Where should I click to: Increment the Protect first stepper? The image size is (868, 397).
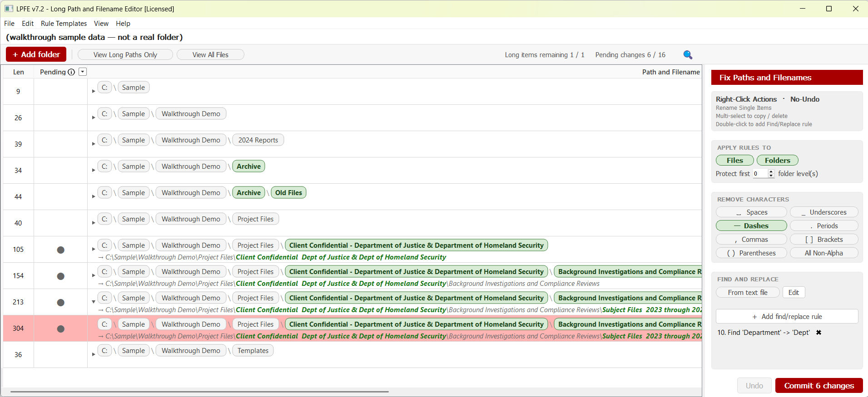pos(771,172)
